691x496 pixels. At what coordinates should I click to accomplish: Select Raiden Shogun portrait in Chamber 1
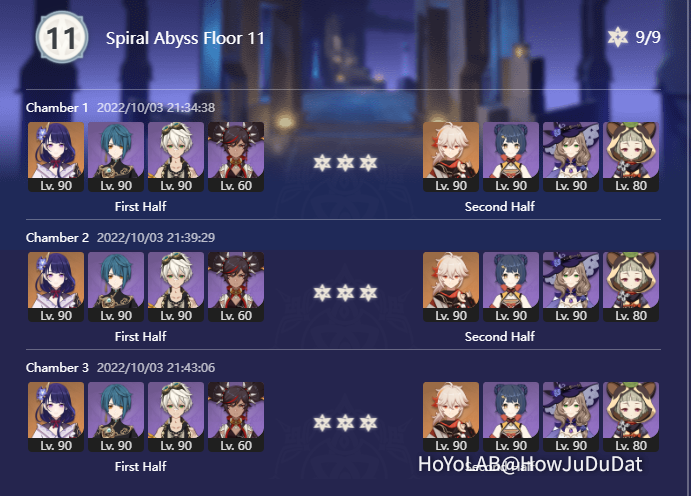(56, 157)
